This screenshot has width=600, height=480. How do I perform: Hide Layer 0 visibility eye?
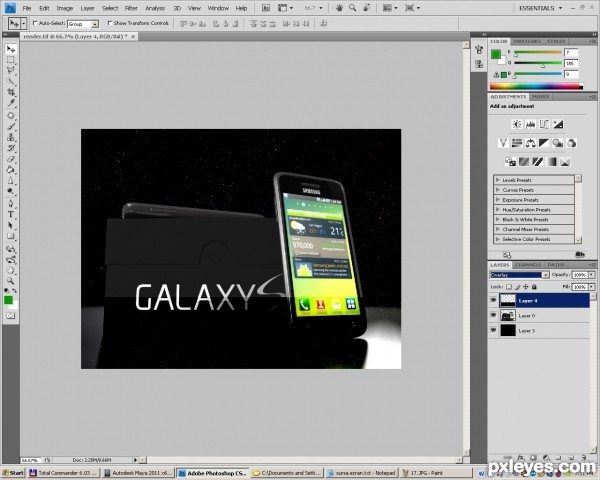point(493,315)
